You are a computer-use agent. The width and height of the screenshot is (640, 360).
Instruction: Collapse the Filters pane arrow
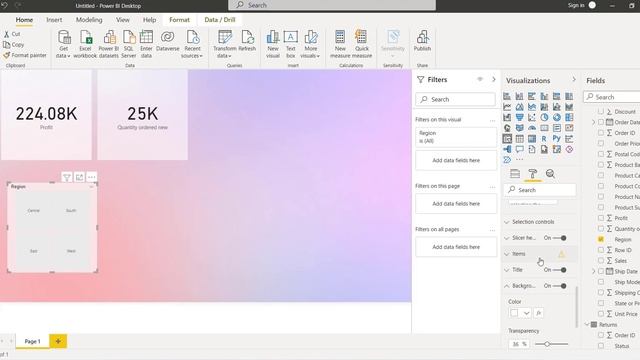[493, 79]
